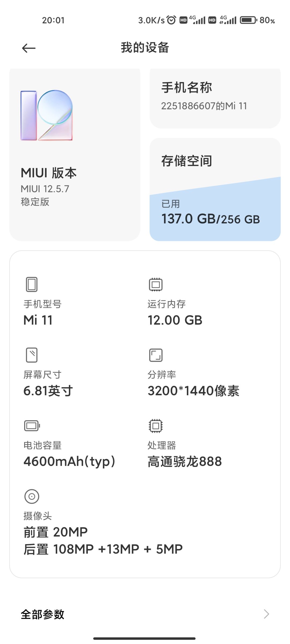The width and height of the screenshot is (290, 644).
Task: Tap the screen size icon
Action: [x=32, y=355]
